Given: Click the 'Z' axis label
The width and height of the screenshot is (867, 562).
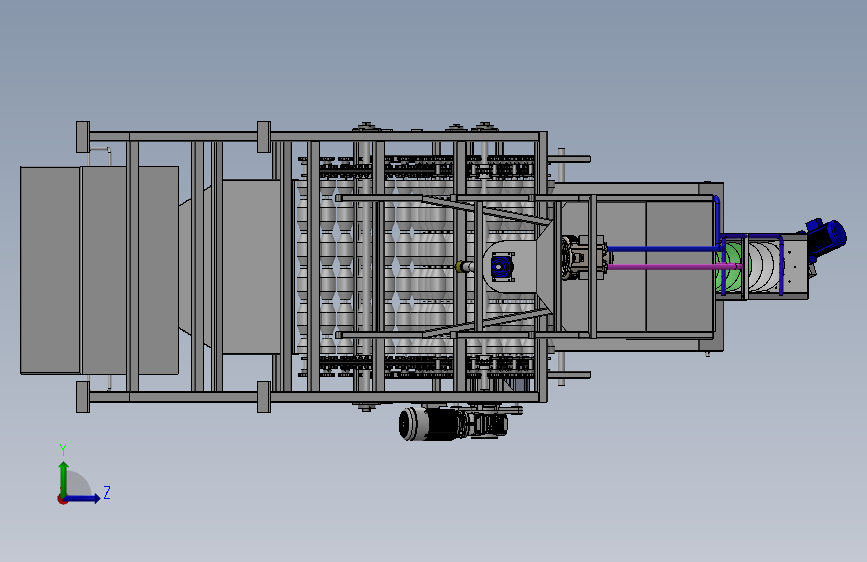Looking at the screenshot, I should pyautogui.click(x=107, y=492).
